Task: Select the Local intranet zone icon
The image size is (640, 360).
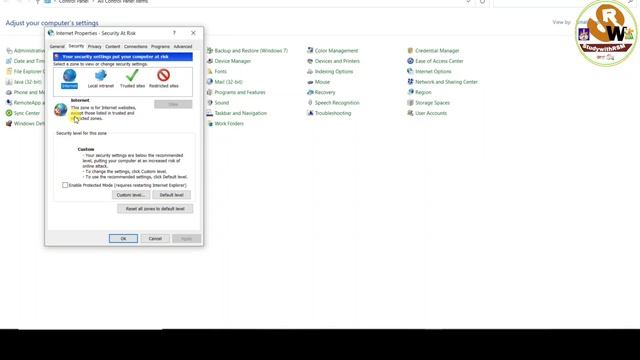Action: (x=100, y=76)
